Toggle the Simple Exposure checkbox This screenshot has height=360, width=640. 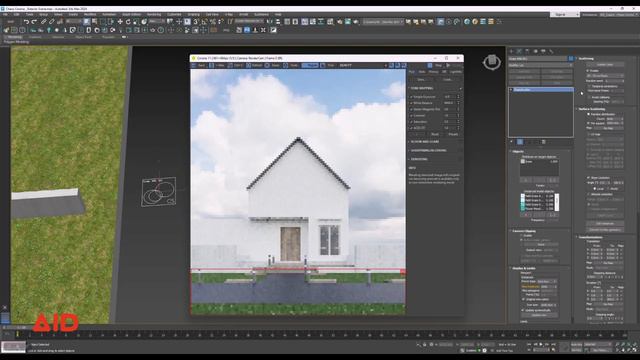(x=411, y=97)
